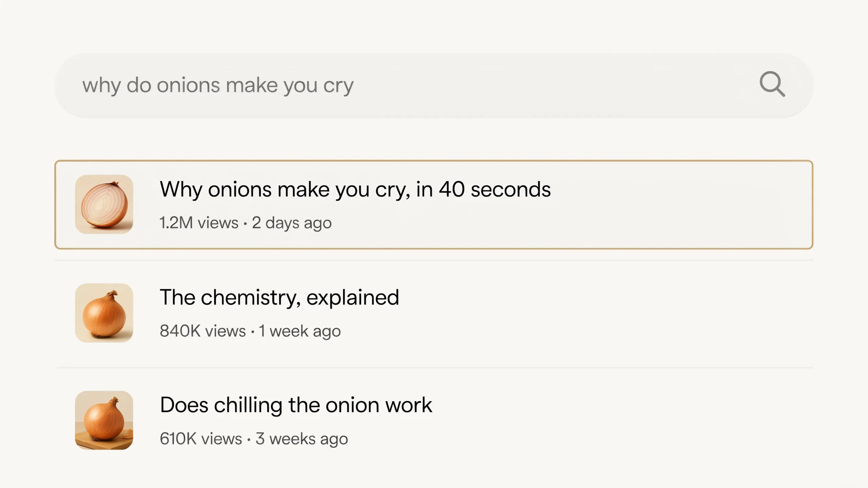Open 'Why onions make you cry, in 40 seconds'

pos(355,189)
